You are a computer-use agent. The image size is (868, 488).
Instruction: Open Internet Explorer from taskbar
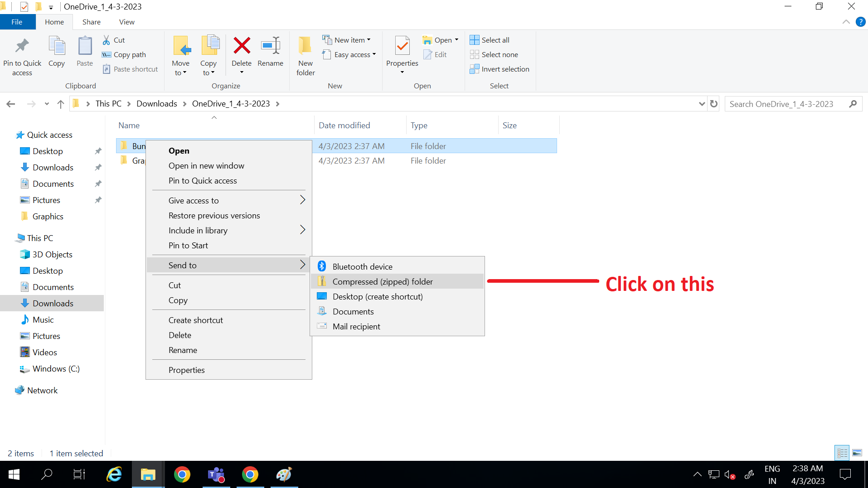(x=114, y=474)
